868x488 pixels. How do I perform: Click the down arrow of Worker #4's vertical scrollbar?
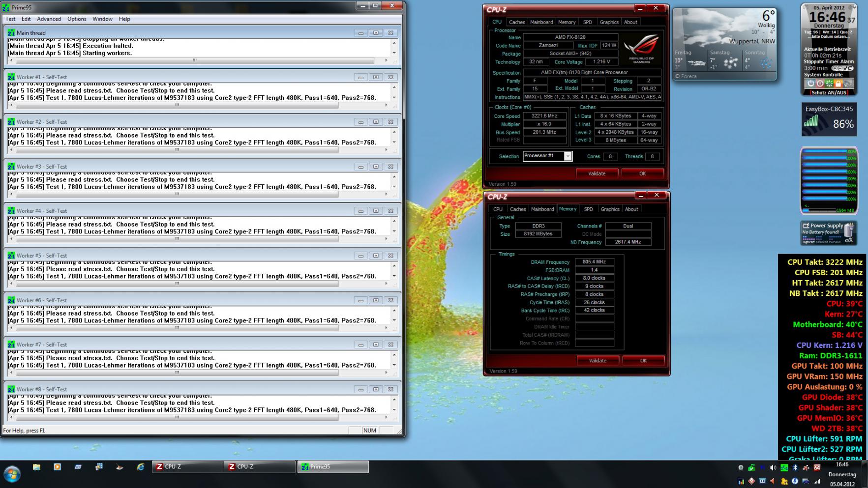(394, 231)
